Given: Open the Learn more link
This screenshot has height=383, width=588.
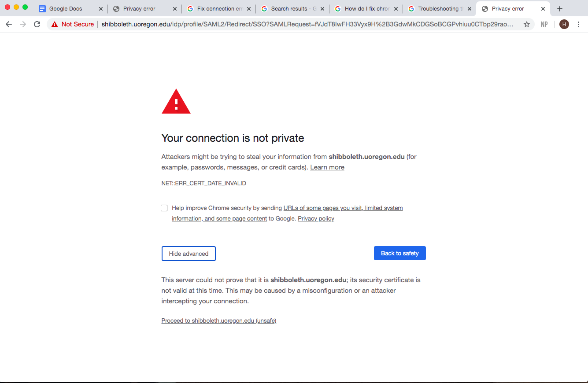Looking at the screenshot, I should pos(327,167).
